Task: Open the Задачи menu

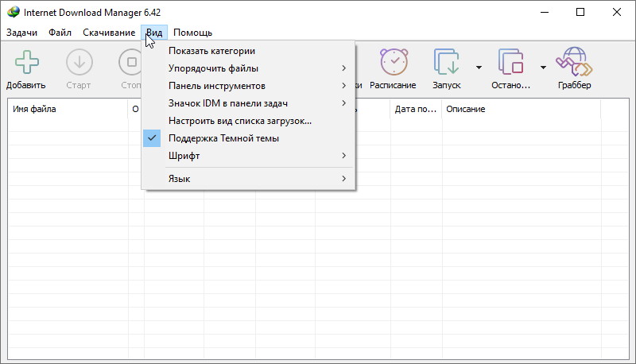Action: [x=21, y=33]
